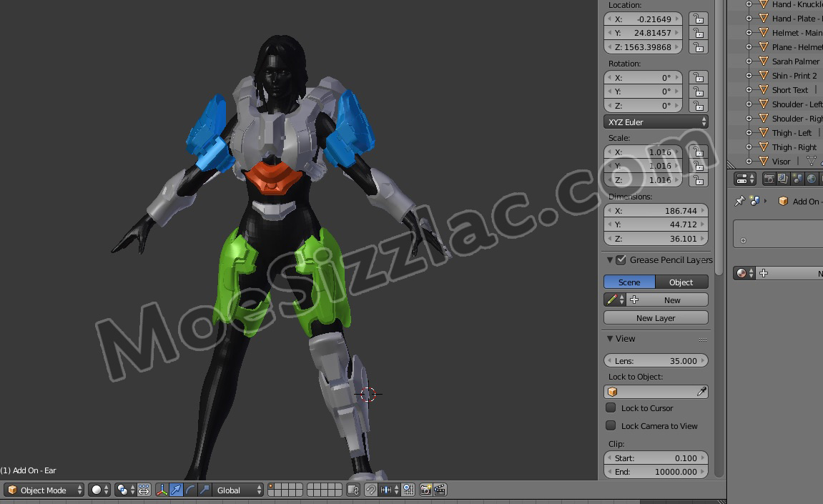Click the OpenGL render animation clapperboard icon
823x504 pixels.
(440, 490)
